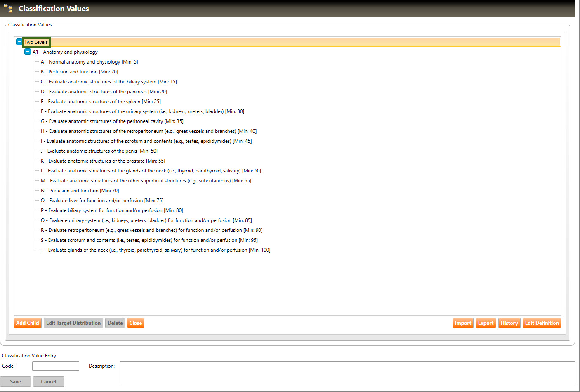Export classification values
580x392 pixels.
[x=486, y=323]
